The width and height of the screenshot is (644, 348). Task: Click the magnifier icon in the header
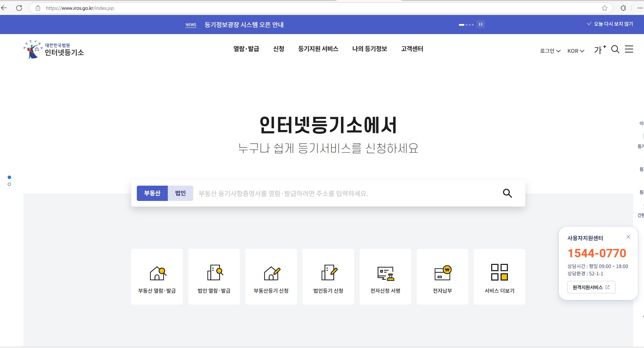(x=615, y=50)
